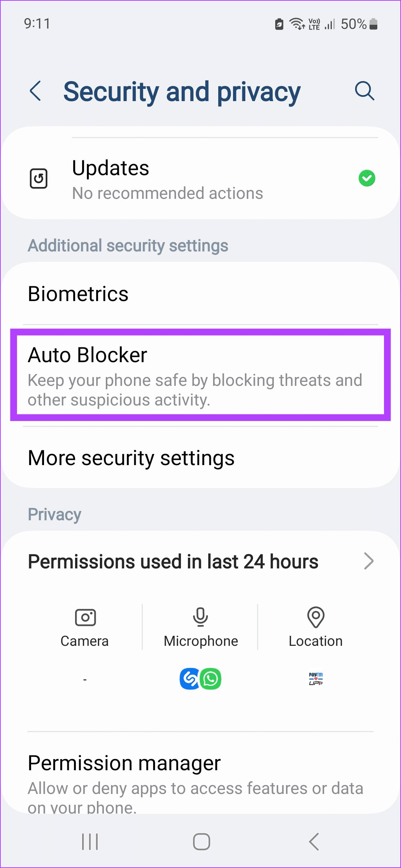The width and height of the screenshot is (401, 868).
Task: Tap the Paytm UPI icon under Location
Action: pos(315,679)
